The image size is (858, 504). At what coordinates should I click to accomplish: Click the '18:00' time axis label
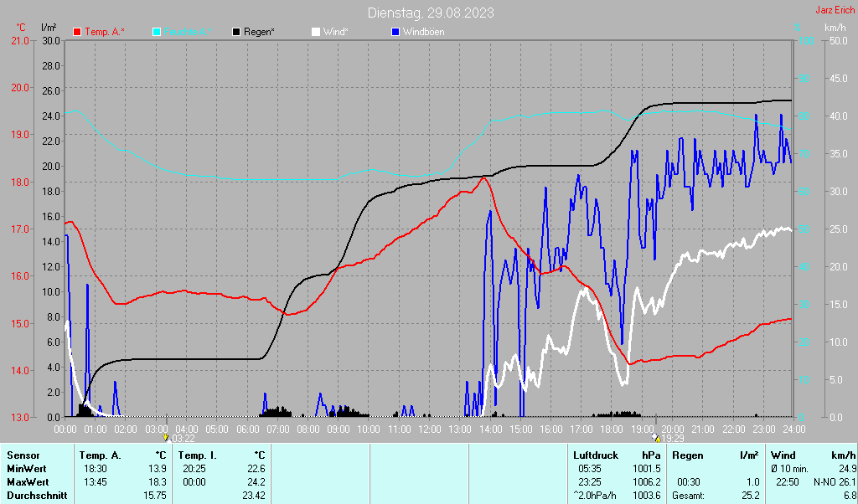[611, 429]
